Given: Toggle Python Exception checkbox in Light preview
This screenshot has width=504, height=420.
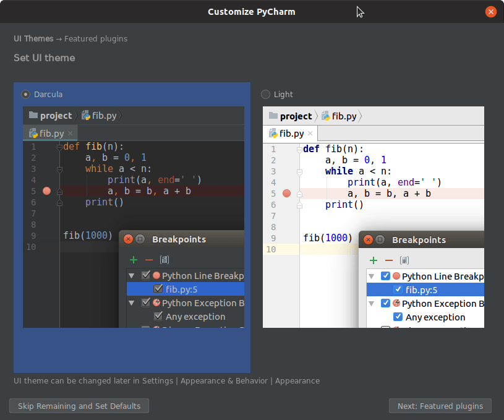Looking at the screenshot, I should pyautogui.click(x=385, y=303).
